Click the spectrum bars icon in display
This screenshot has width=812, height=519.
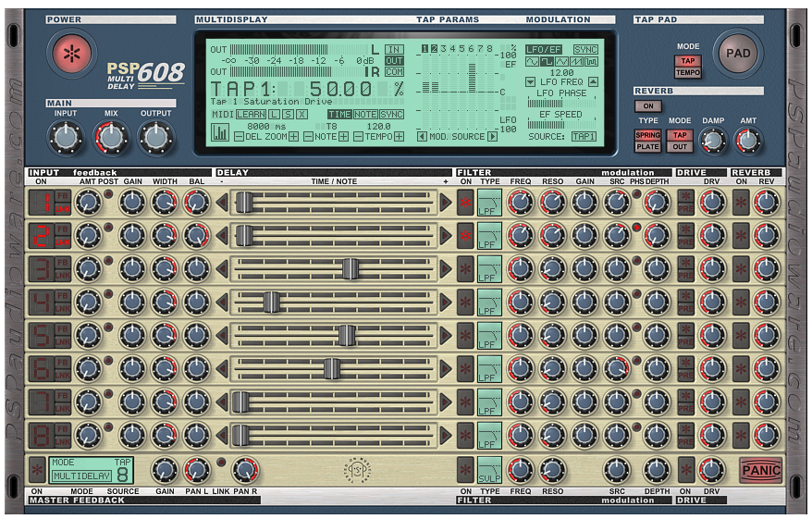pyautogui.click(x=220, y=133)
